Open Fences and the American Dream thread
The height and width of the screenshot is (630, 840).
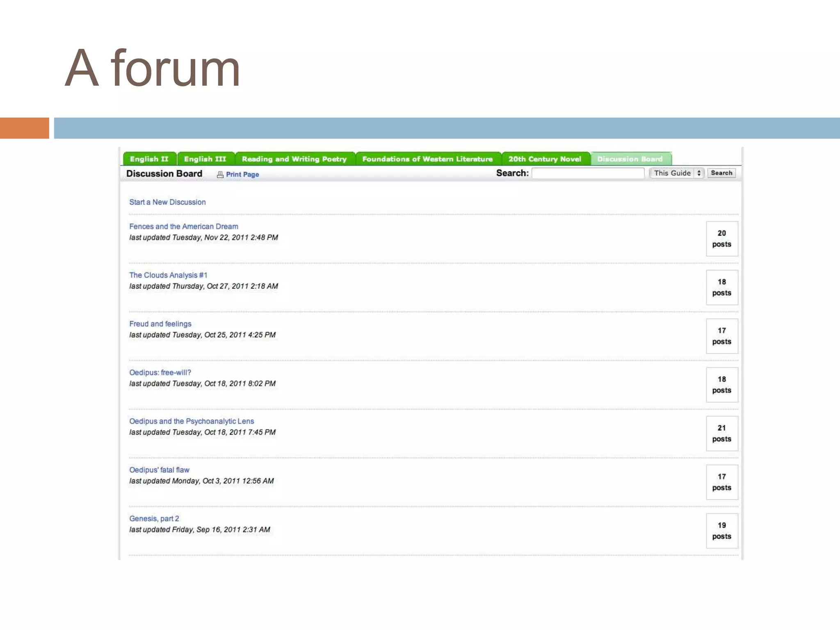tap(183, 226)
